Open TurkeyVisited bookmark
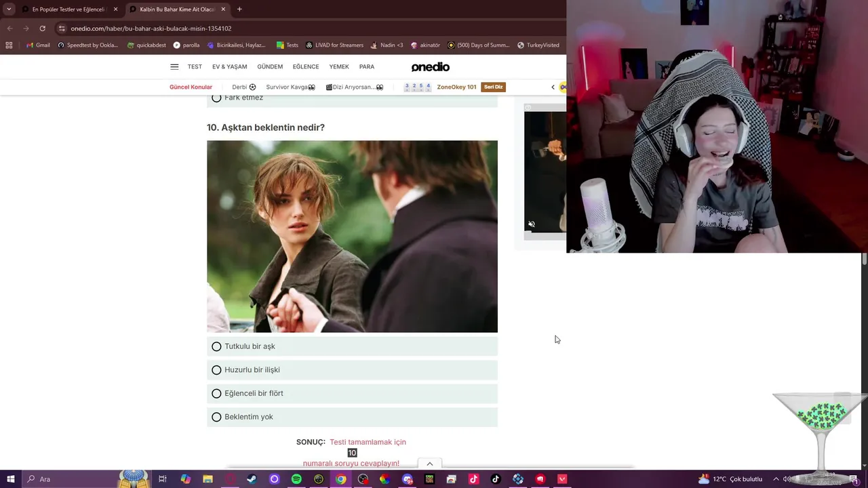The width and height of the screenshot is (868, 488). [538, 45]
